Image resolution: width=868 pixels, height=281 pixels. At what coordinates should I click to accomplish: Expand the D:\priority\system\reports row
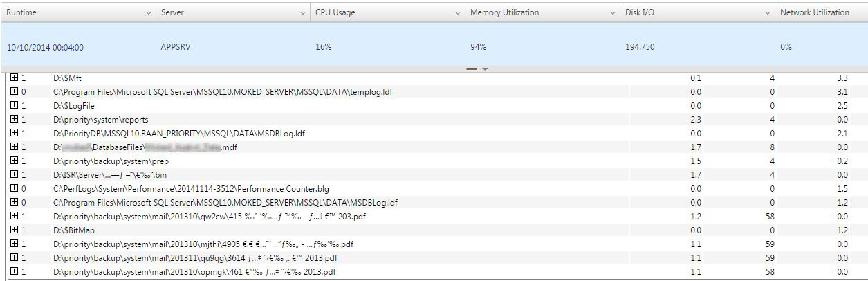pyautogui.click(x=14, y=120)
